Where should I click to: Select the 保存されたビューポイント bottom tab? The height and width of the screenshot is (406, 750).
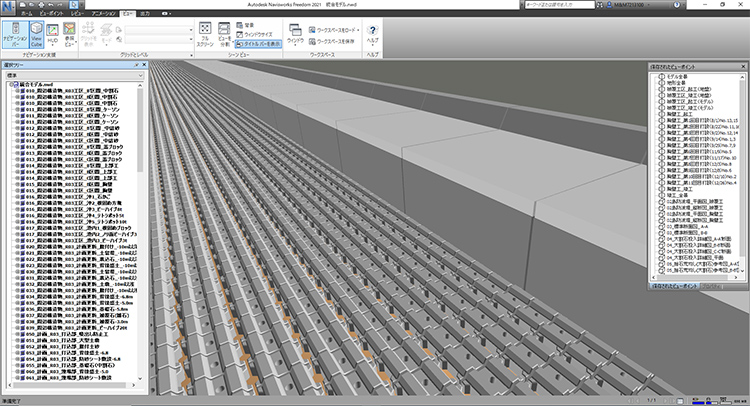674,286
